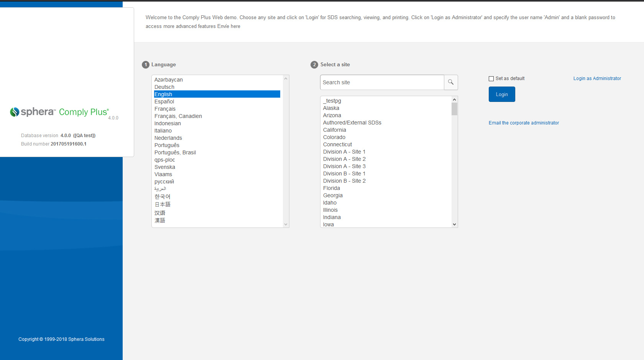Select qps-ploc language entry
Screen dimensions: 644x360
(217, 160)
